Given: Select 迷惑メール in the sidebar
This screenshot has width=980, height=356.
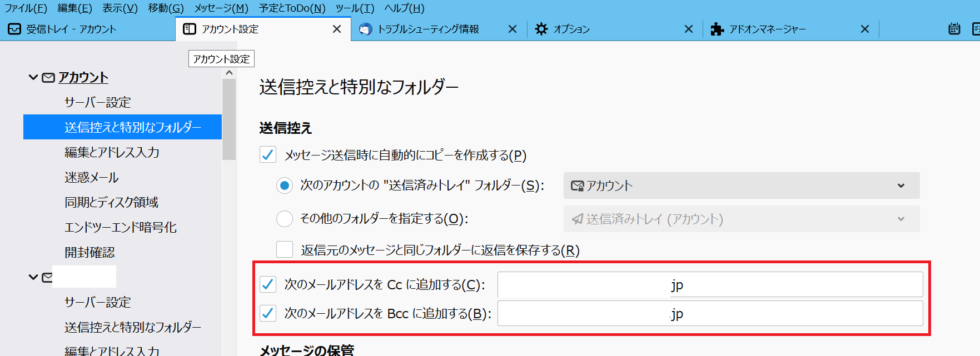Looking at the screenshot, I should point(92,178).
